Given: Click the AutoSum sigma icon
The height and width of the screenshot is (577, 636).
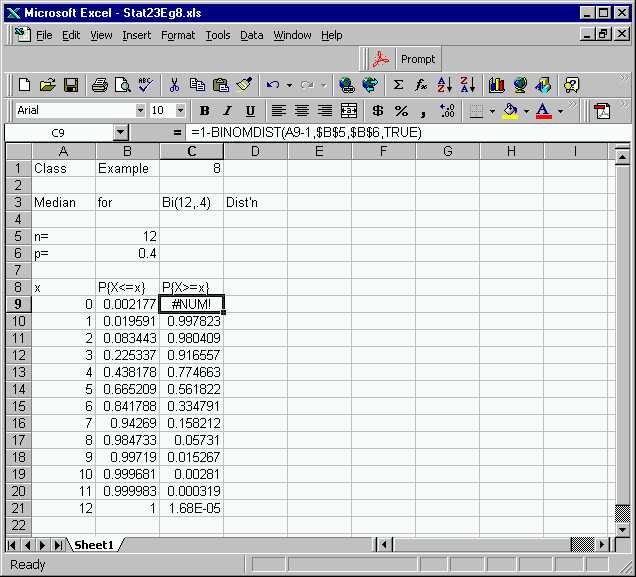Looking at the screenshot, I should 398,85.
